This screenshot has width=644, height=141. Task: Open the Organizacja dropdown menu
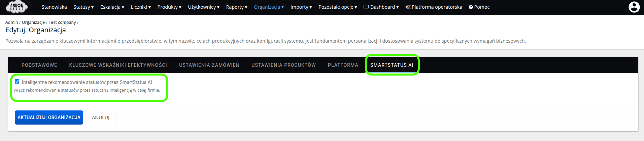coord(269,7)
